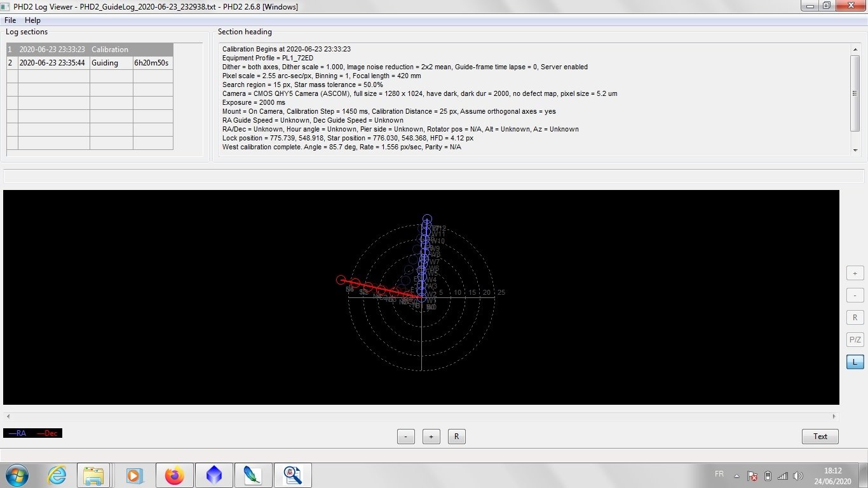
Task: Click the section heading scroll up arrow
Action: (855, 50)
